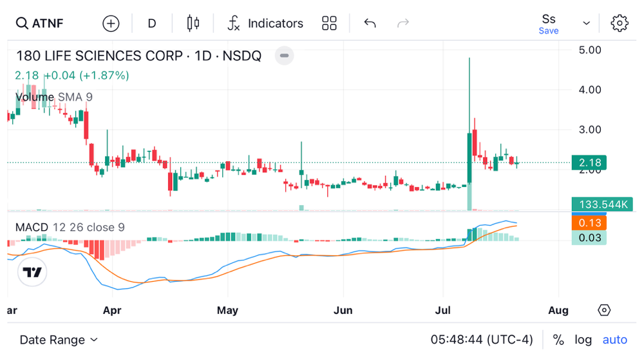Screen dimensions: 644x363
Task: Open timezone clock 05:48:44 (UTC-4)
Action: tap(481, 340)
